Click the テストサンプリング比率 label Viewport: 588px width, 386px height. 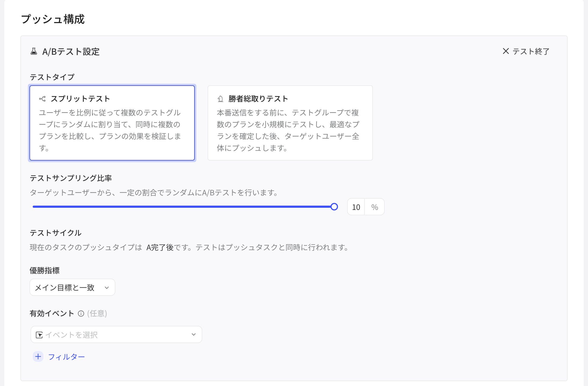pos(71,178)
